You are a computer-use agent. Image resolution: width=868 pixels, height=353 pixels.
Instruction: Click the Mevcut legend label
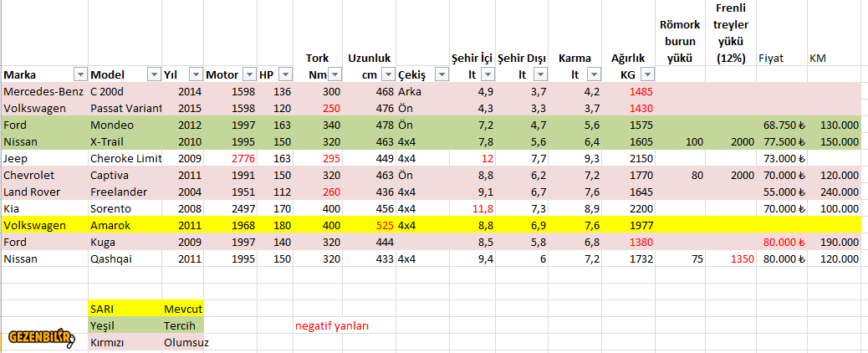tap(183, 309)
